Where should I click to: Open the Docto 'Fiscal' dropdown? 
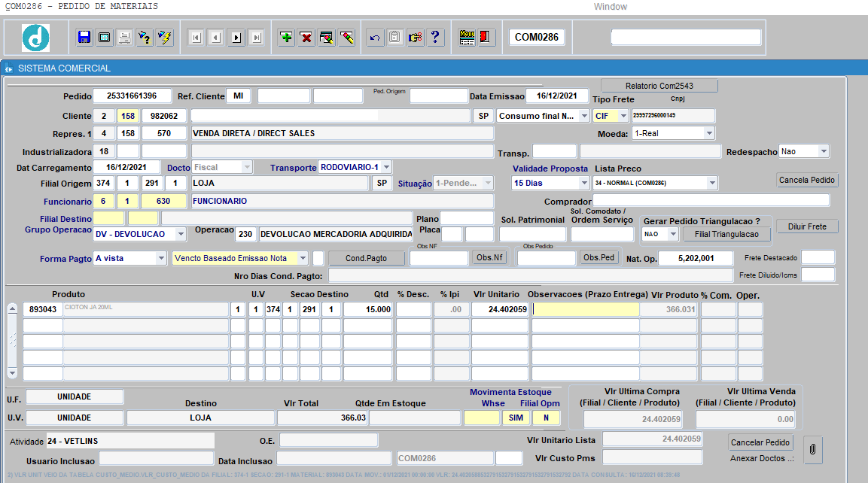pos(247,167)
